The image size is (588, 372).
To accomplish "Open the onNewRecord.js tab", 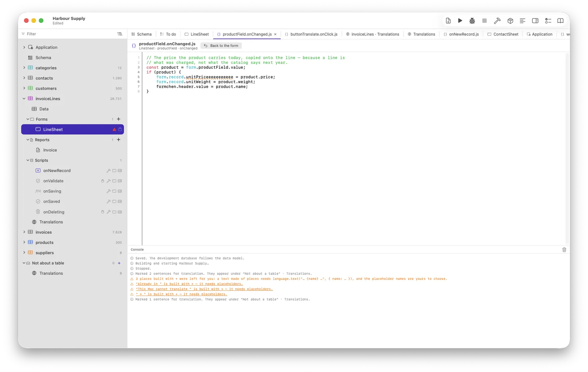I will click(x=461, y=34).
